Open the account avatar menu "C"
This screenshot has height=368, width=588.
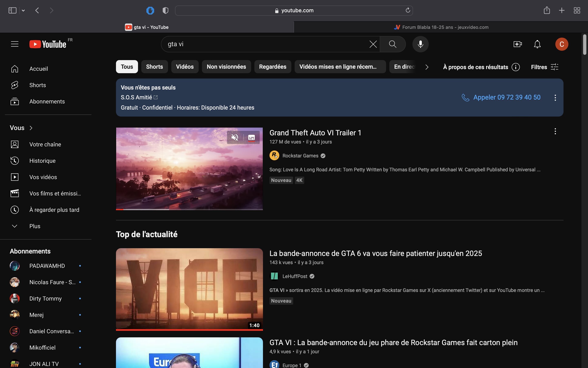pos(561,44)
